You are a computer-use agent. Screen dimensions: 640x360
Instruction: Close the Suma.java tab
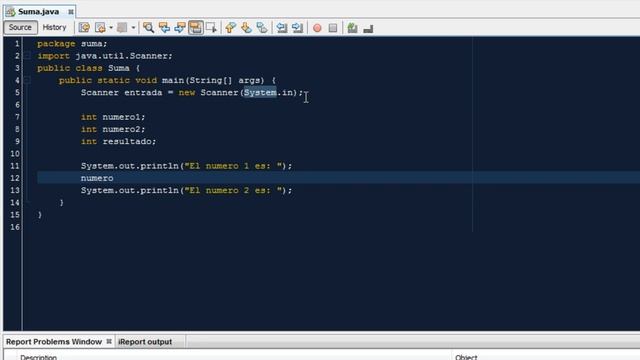(71, 12)
